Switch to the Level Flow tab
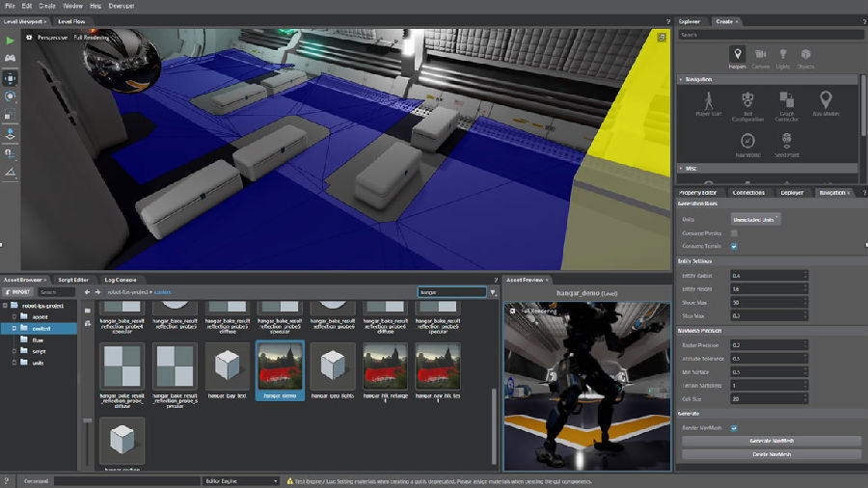The width and height of the screenshot is (868, 488). pyautogui.click(x=71, y=21)
